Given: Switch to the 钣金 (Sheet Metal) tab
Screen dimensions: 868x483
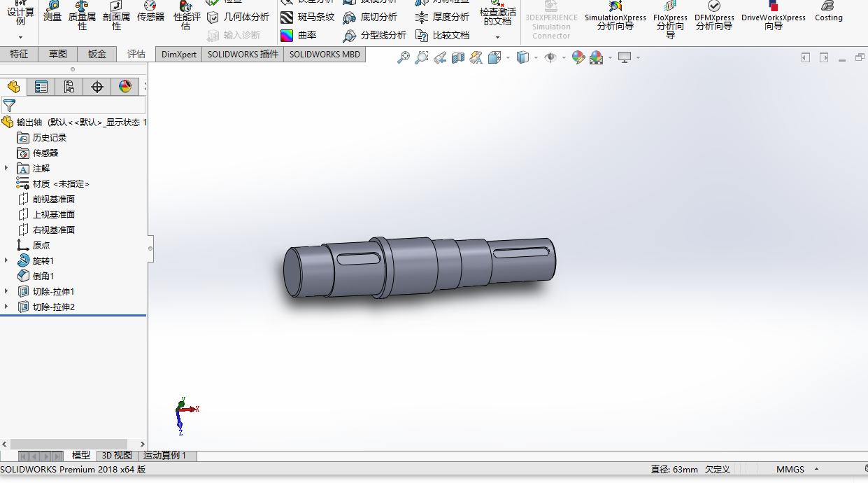Looking at the screenshot, I should [97, 54].
